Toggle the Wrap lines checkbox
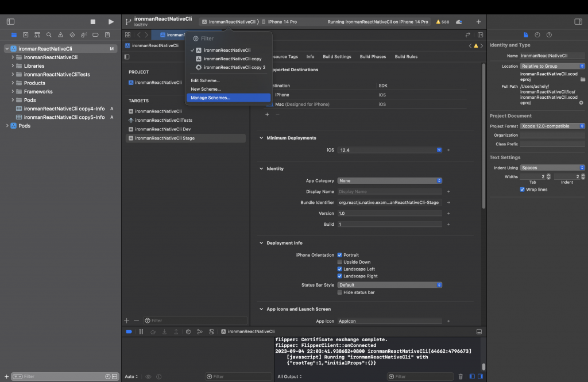This screenshot has width=588, height=382. tap(522, 189)
